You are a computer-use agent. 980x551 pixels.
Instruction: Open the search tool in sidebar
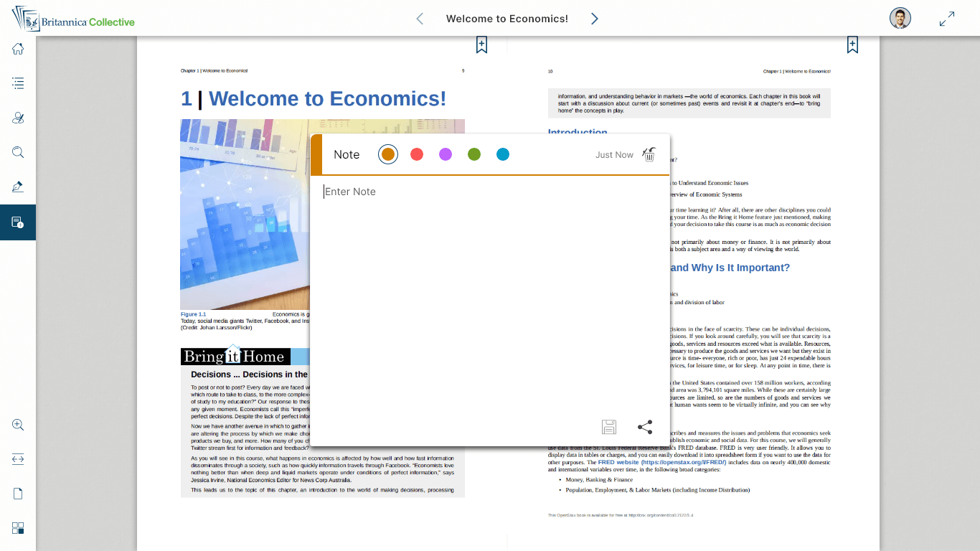18,152
